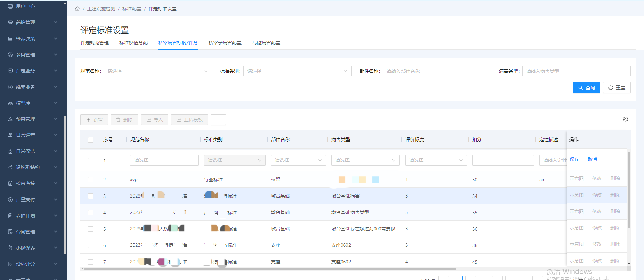The width and height of the screenshot is (644, 280).
Task: Open row 1 规范名称 select field
Action: coord(164,160)
